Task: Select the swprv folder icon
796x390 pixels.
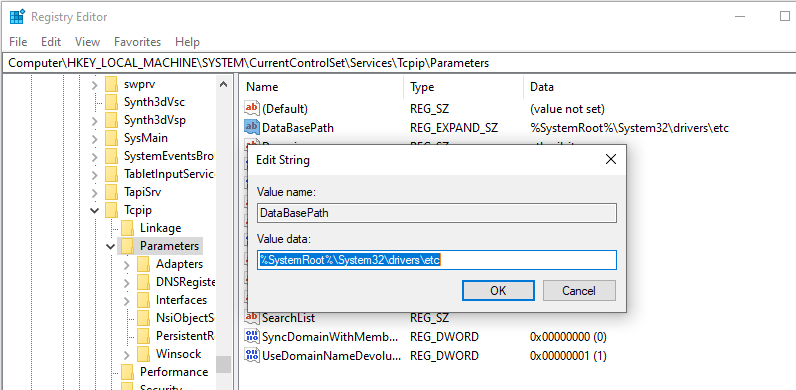Action: coord(112,84)
